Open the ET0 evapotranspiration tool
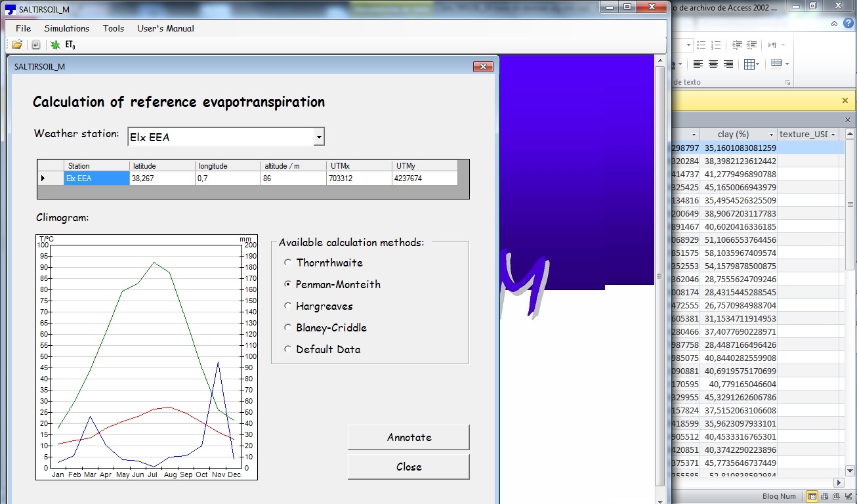This screenshot has height=504, width=857. point(70,45)
